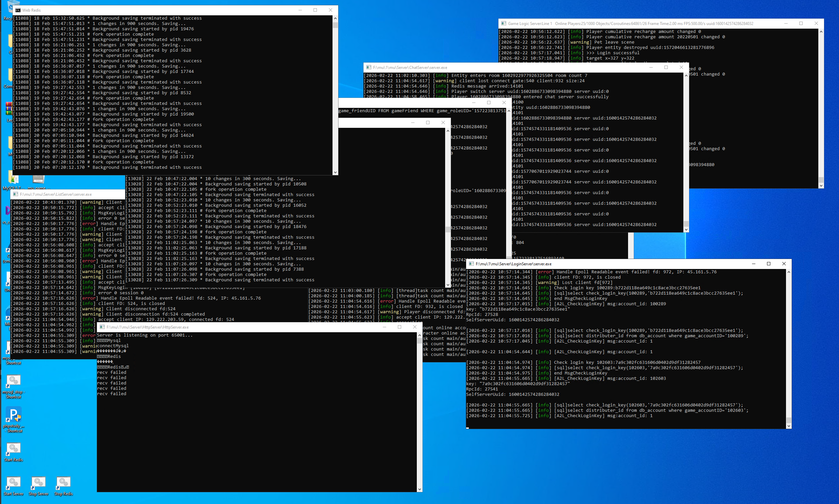Click LoginServer scrollbar down arrow
Viewport: 839px width, 504px height.
(789, 426)
